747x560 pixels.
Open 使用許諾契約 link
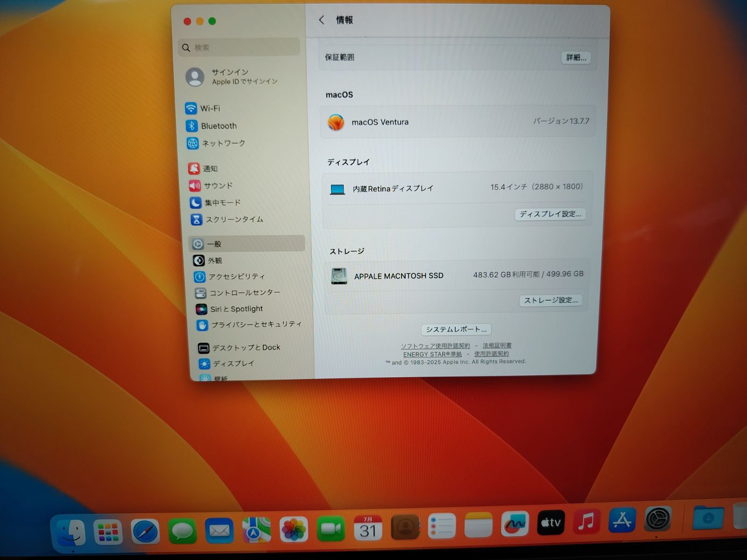(x=491, y=354)
